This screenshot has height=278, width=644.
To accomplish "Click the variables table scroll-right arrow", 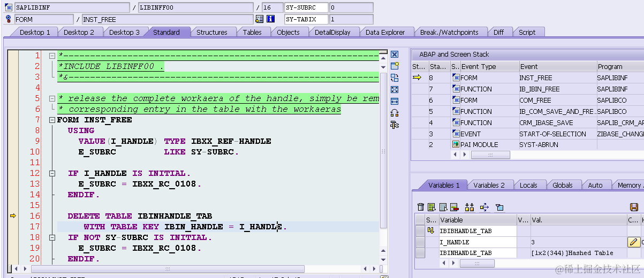I will click(x=454, y=263).
